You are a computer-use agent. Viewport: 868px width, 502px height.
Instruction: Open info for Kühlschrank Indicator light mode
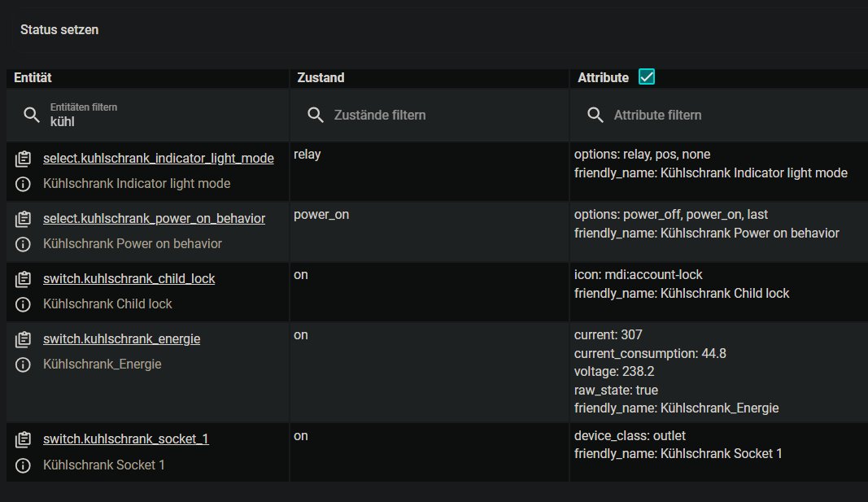pyautogui.click(x=24, y=184)
